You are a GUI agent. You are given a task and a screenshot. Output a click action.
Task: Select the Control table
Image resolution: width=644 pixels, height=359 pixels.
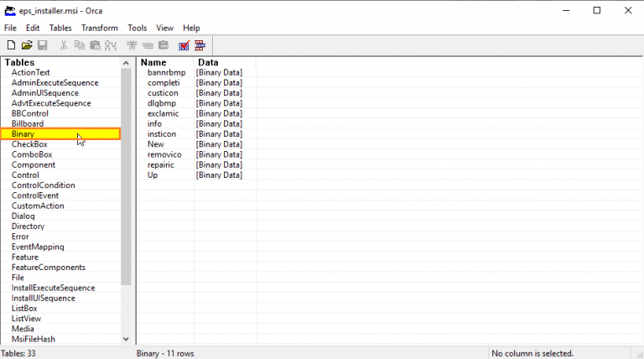pyautogui.click(x=25, y=175)
